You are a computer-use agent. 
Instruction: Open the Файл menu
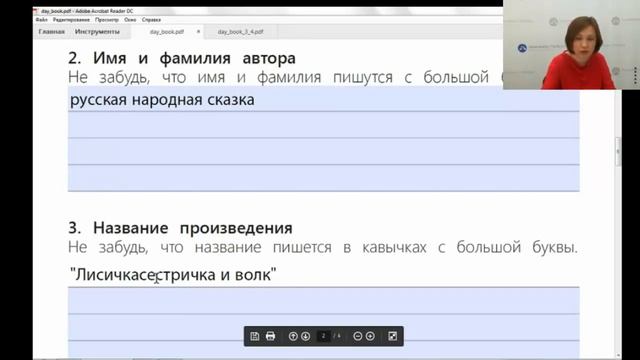coord(42,20)
